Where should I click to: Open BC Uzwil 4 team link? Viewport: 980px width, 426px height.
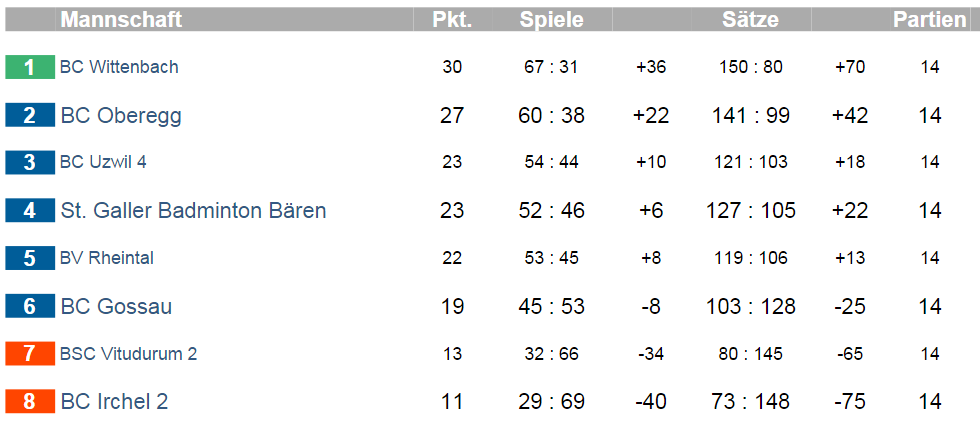(x=103, y=162)
